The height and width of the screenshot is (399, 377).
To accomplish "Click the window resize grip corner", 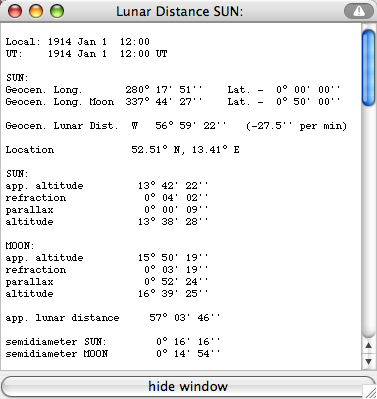I will point(369,391).
